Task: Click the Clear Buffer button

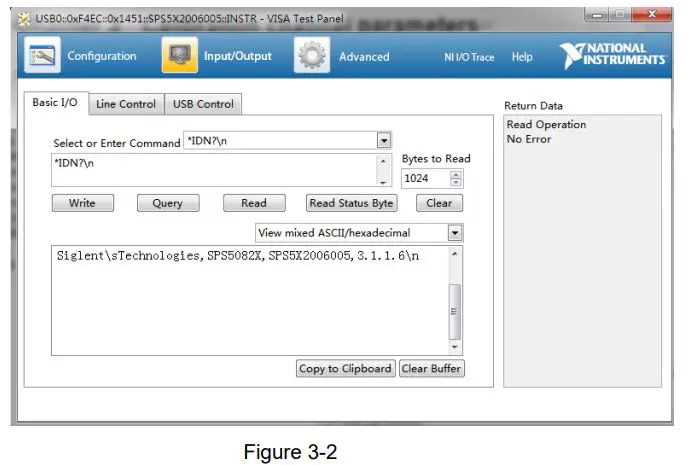Action: coord(432,369)
